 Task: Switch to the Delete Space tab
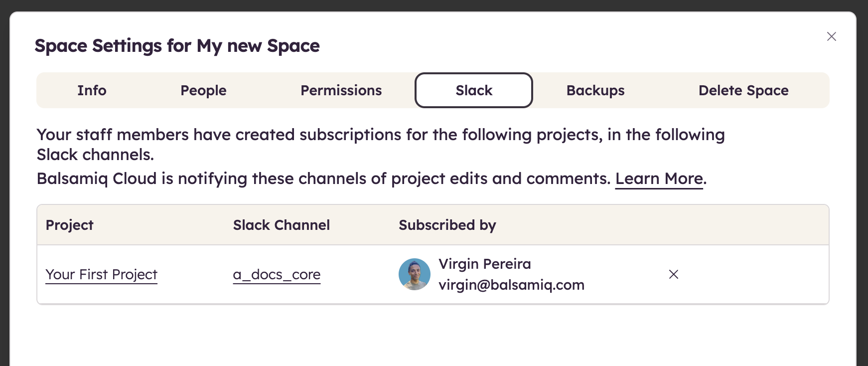pos(743,90)
